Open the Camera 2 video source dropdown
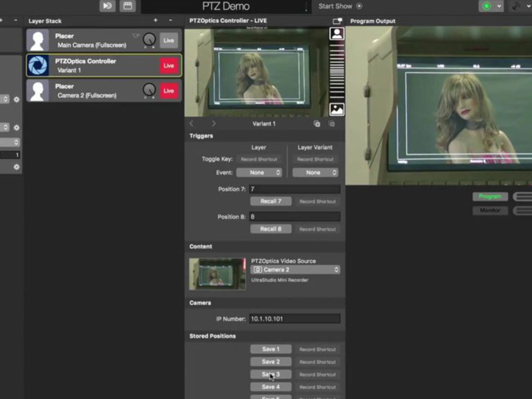Image resolution: width=532 pixels, height=399 pixels. tap(295, 270)
